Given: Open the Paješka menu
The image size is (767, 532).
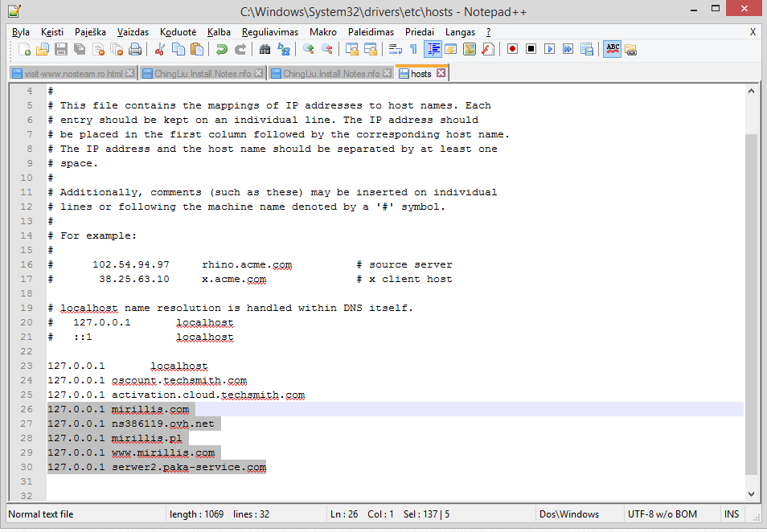Looking at the screenshot, I should [90, 32].
